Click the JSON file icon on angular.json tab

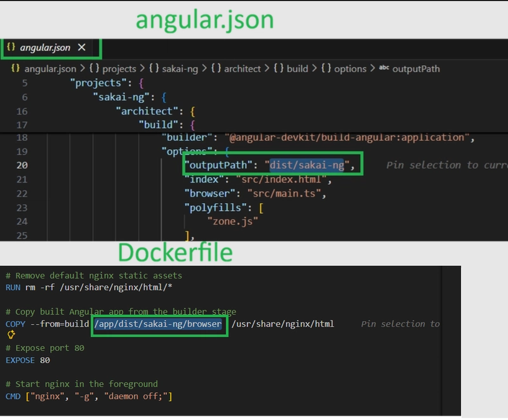[x=11, y=47]
